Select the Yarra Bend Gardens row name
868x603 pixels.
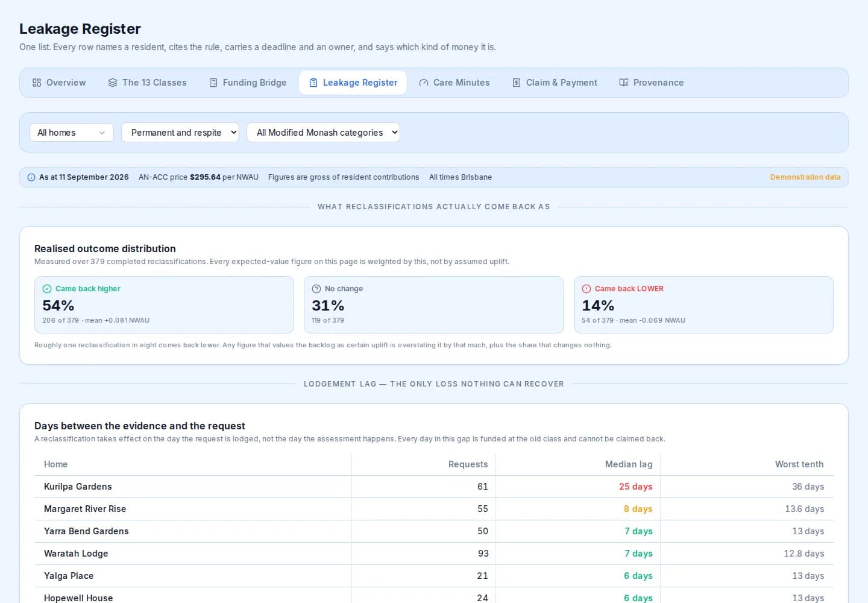[86, 531]
